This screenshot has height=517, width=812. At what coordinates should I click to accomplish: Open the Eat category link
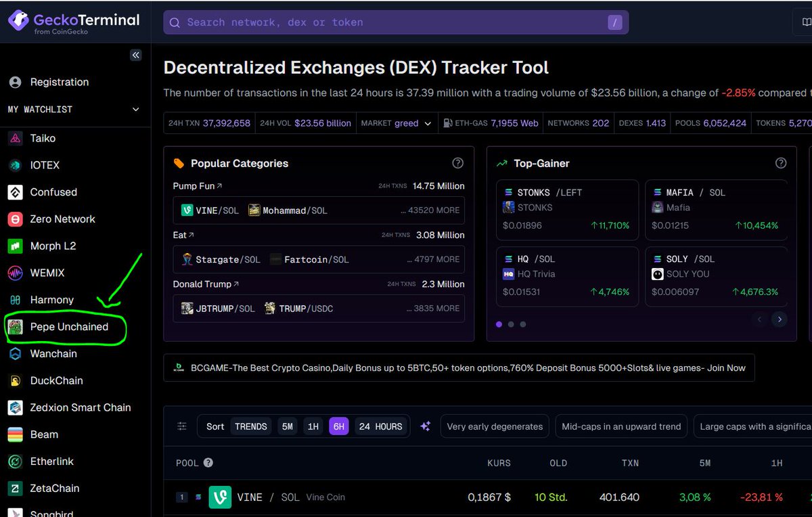[x=183, y=235]
